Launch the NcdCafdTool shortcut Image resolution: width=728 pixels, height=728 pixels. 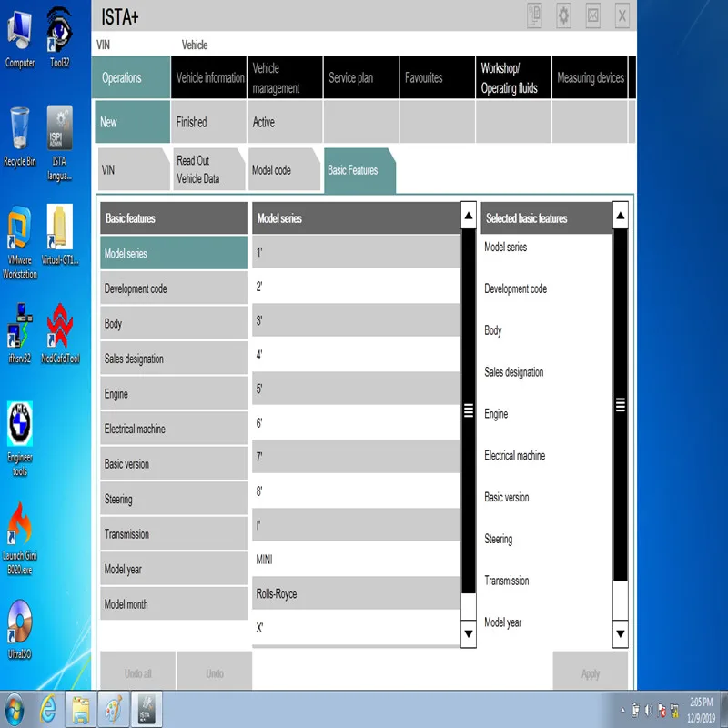coord(60,333)
